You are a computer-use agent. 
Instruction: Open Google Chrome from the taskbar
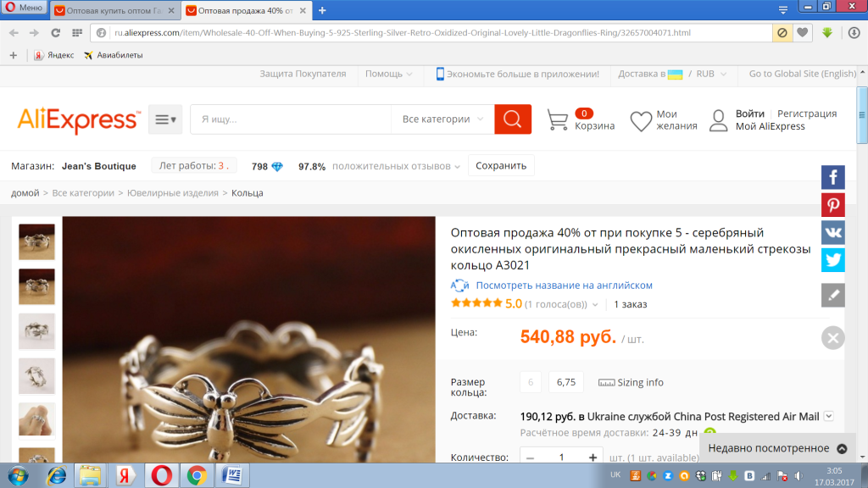click(196, 475)
